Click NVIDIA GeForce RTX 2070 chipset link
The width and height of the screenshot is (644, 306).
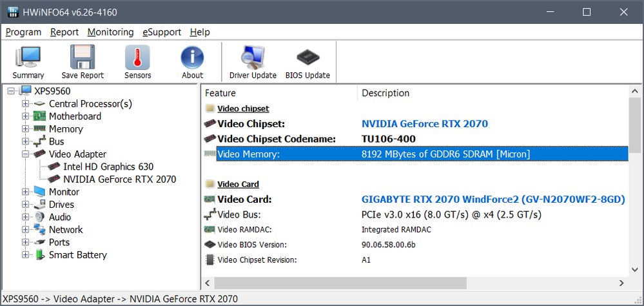[x=425, y=124]
